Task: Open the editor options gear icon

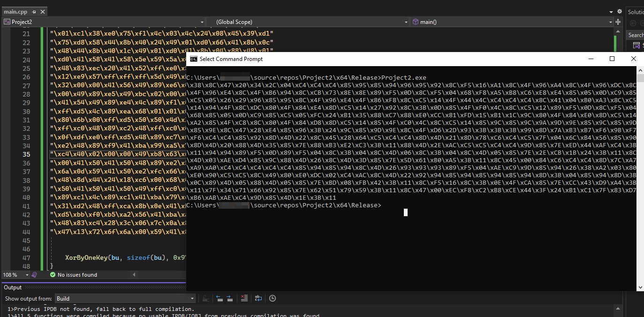Action: tap(620, 11)
